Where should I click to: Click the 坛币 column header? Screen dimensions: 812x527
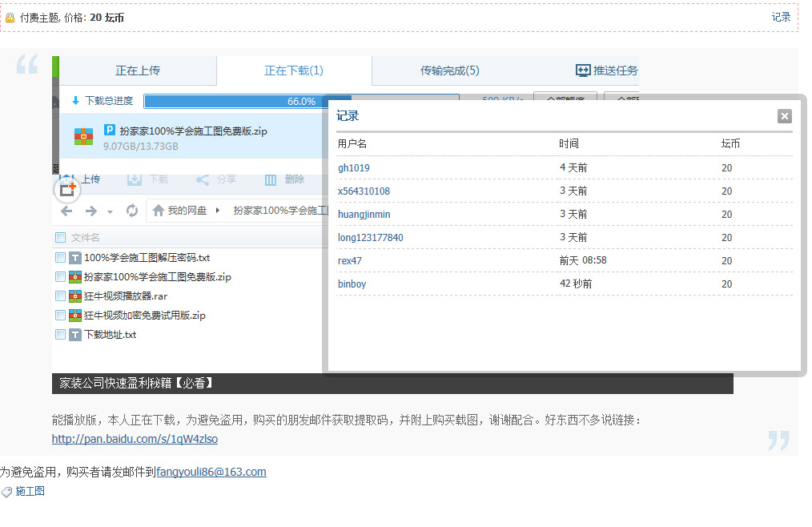point(730,144)
